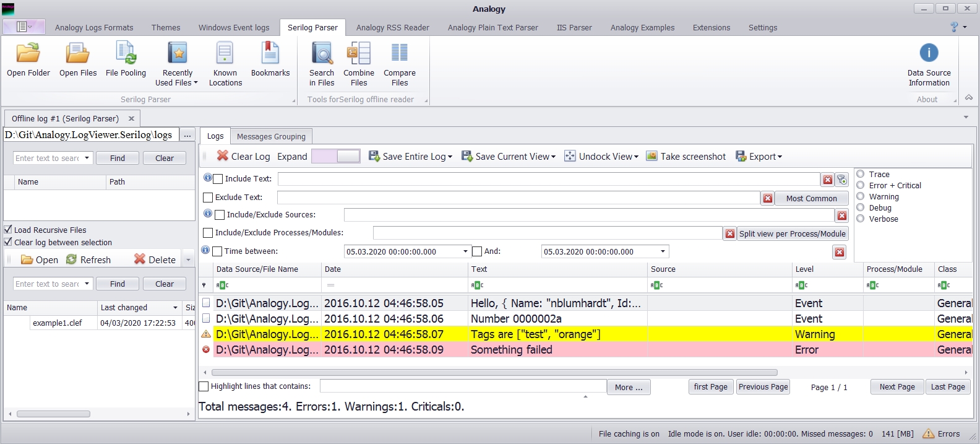Viewport: 980px width, 444px height.
Task: Switch to the IIS Parser tab
Action: click(x=574, y=28)
